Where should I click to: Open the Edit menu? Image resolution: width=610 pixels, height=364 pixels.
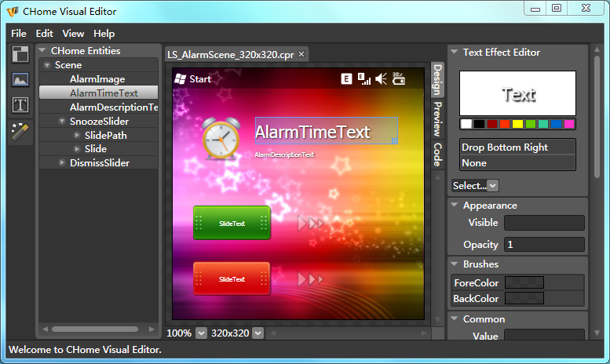point(44,34)
